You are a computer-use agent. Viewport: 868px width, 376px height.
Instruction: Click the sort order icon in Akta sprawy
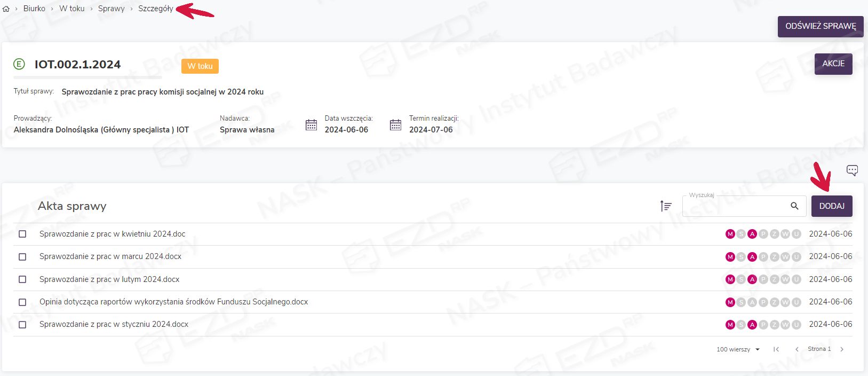click(x=665, y=206)
